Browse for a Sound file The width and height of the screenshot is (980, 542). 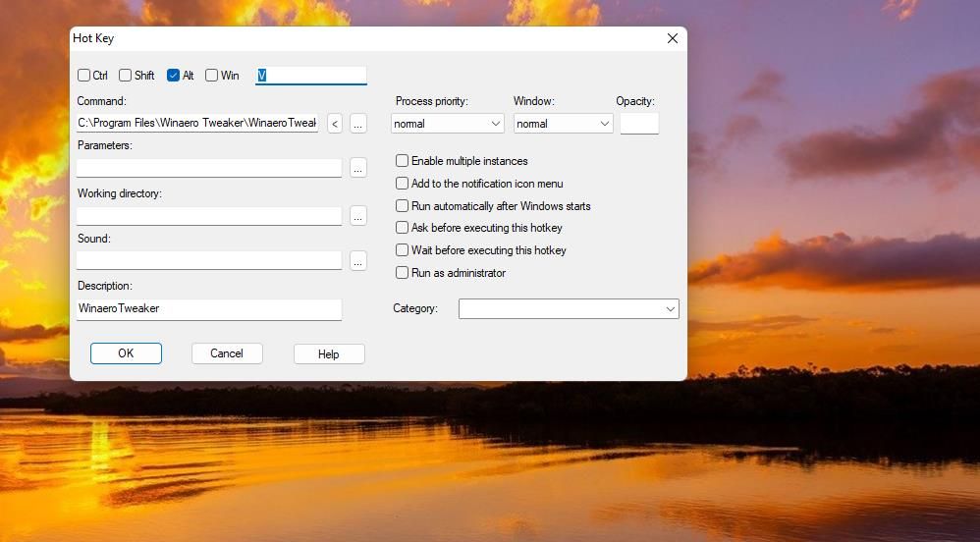(x=357, y=260)
